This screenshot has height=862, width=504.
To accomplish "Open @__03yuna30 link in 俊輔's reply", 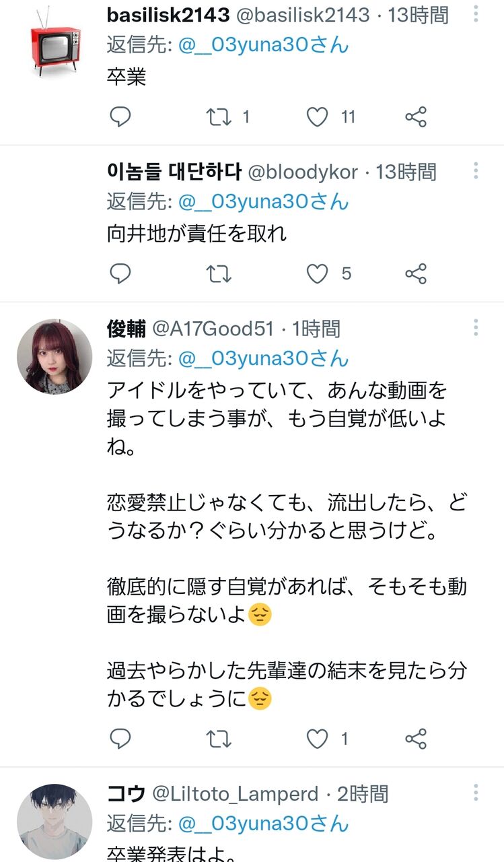I will pos(264,358).
